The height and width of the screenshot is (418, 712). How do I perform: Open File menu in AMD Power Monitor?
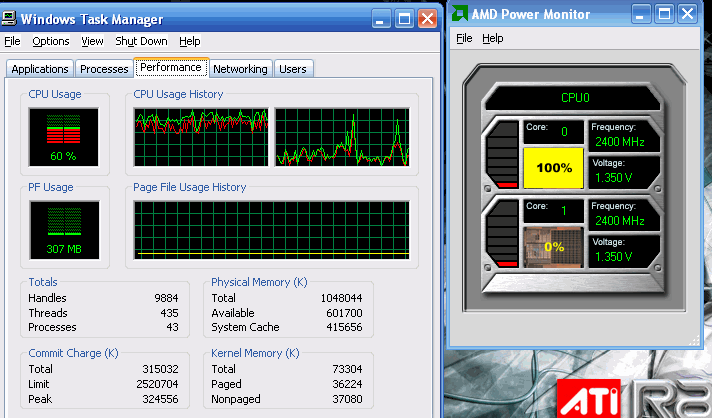(464, 39)
